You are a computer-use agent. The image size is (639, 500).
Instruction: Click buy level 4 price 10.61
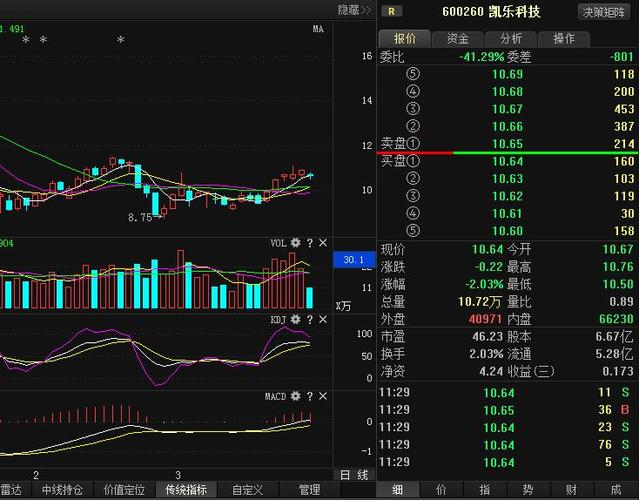[x=507, y=214]
